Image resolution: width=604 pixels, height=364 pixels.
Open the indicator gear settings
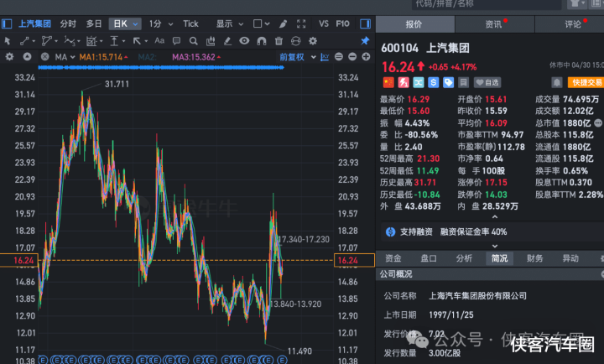click(9, 57)
